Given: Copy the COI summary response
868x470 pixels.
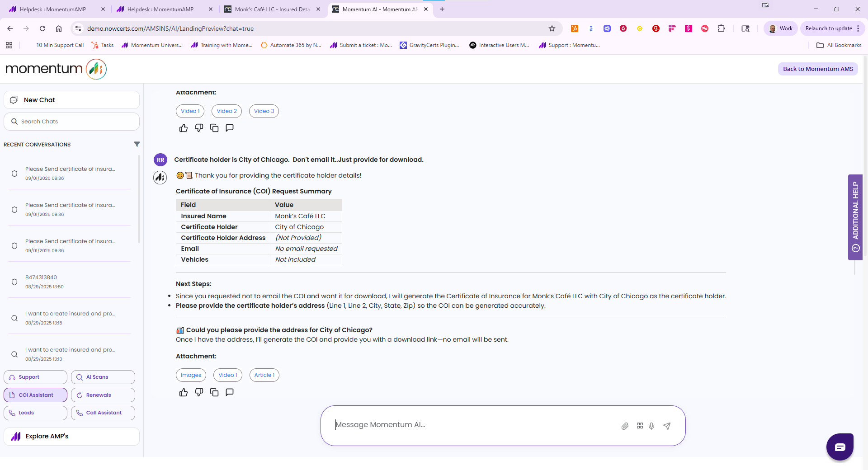Looking at the screenshot, I should pos(214,392).
